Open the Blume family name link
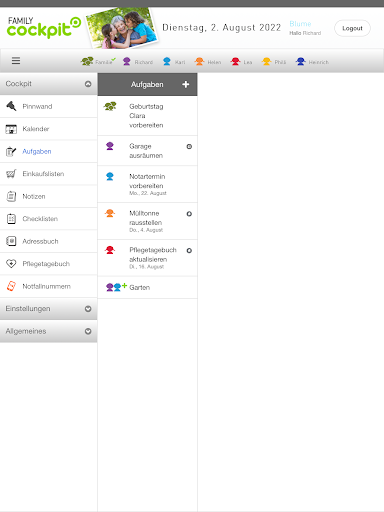Screen dimensions: 384x512 click(300, 24)
